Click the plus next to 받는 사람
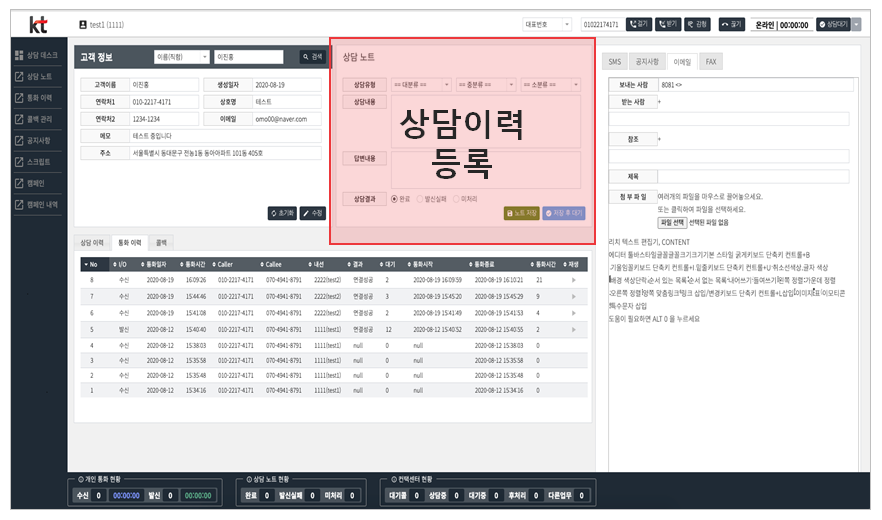Viewport: 882px width, 520px height. 659,102
